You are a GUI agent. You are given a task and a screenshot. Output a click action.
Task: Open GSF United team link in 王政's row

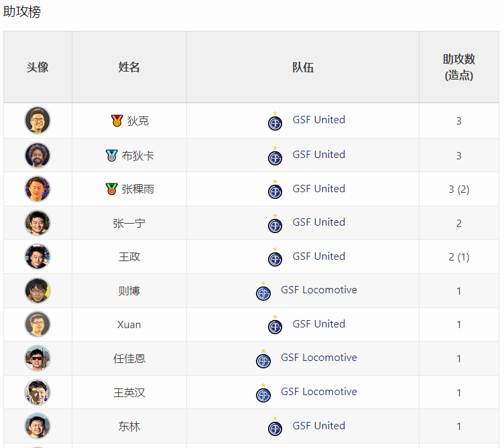319,256
